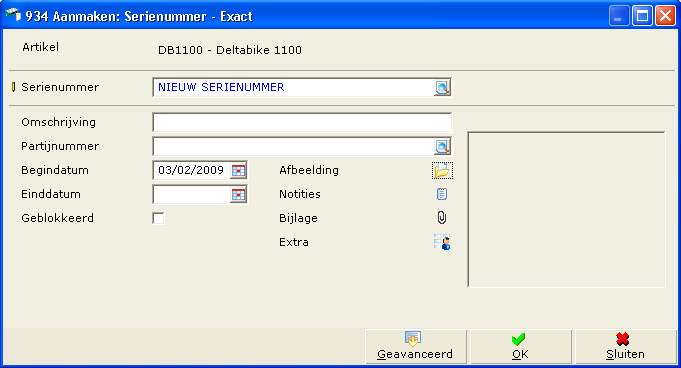681x368 pixels.
Task: Focus the Serienummer input field
Action: pyautogui.click(x=294, y=87)
